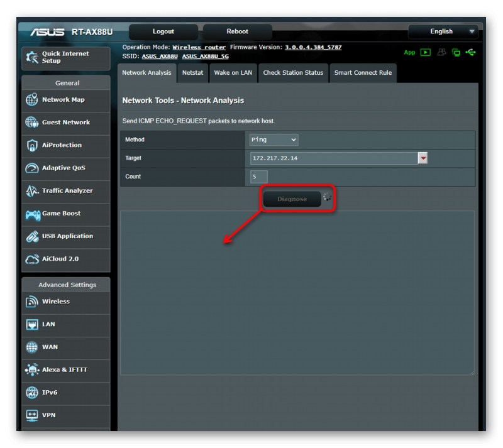Click the Quick Internet Setup icon

coord(32,57)
